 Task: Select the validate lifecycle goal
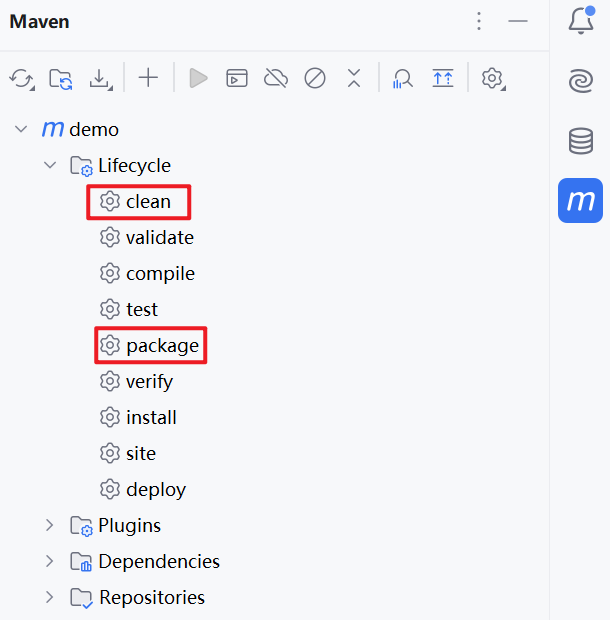pyautogui.click(x=147, y=238)
